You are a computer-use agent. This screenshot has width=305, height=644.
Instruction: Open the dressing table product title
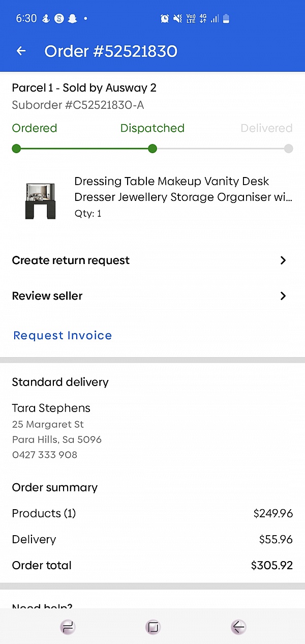(x=183, y=189)
